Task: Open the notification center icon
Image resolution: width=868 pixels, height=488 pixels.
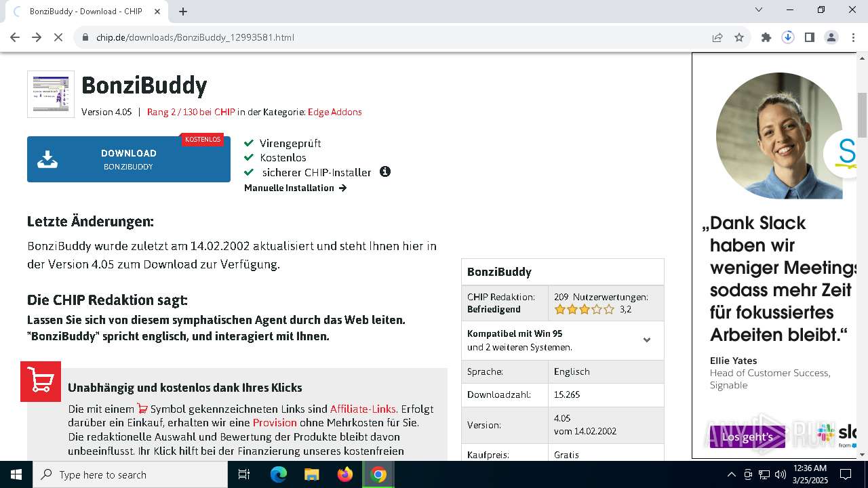Action: pos(846,474)
